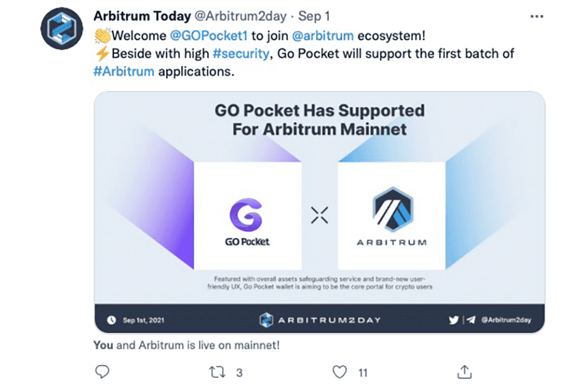588x392 pixels.
Task: Click the #security hashtag
Action: pyautogui.click(x=241, y=54)
